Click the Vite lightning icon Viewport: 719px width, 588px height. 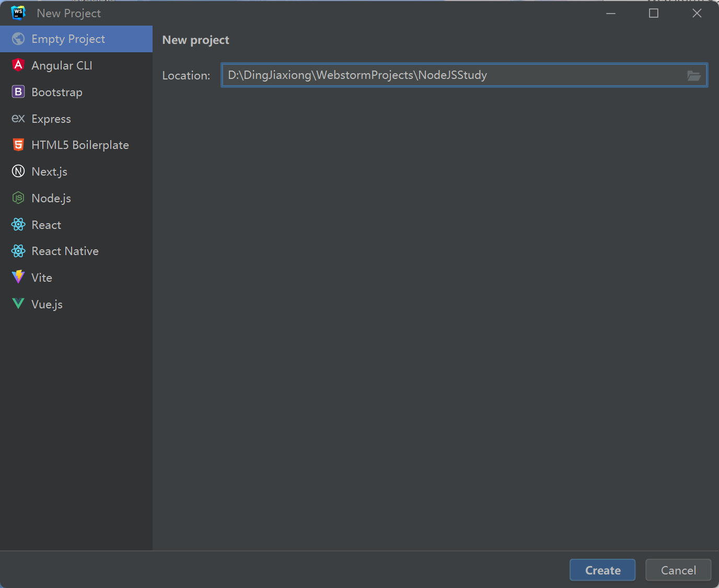[x=18, y=277]
